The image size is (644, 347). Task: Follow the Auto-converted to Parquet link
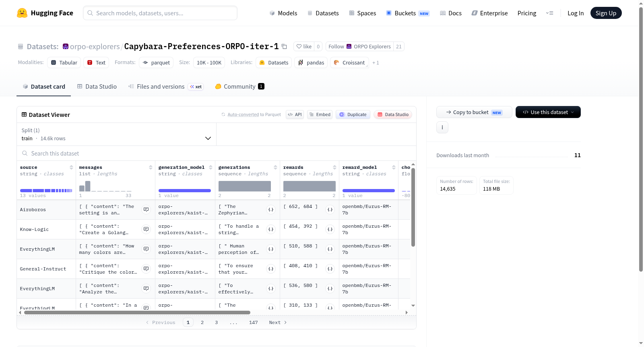[243, 114]
